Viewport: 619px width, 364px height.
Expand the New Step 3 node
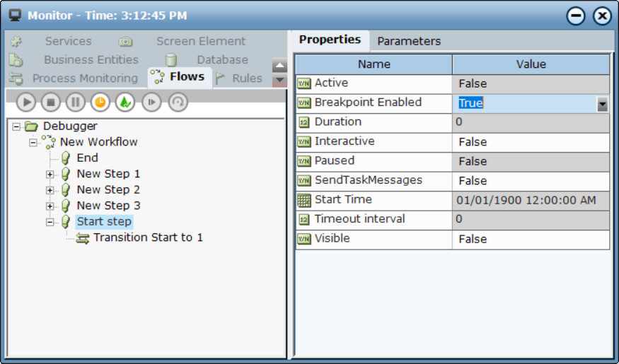pos(50,206)
